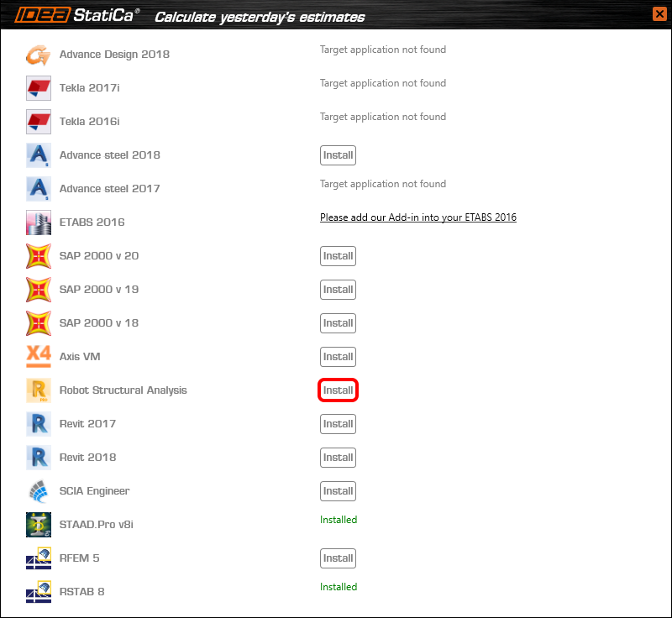Screen dimensions: 672x618
Task: Click the Revit 2018 icon
Action: point(38,458)
